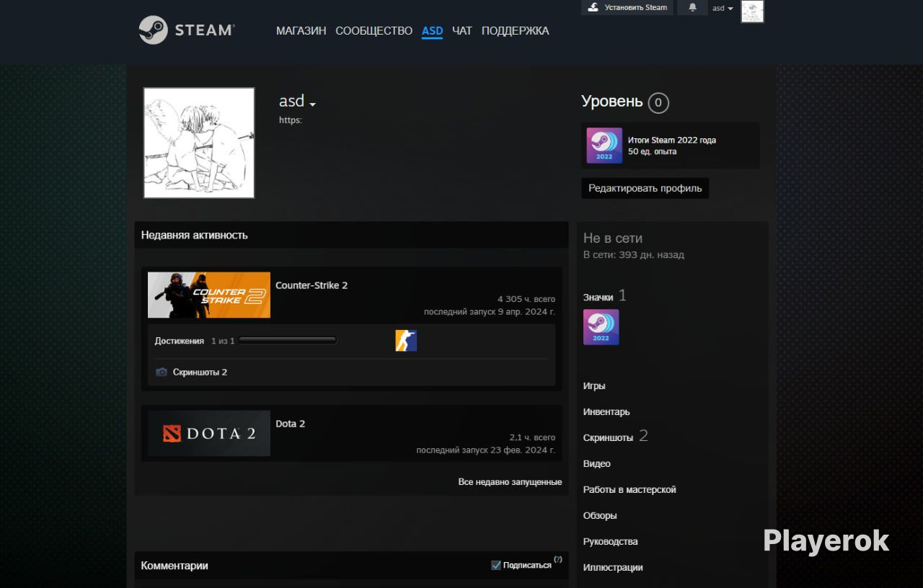This screenshot has width=923, height=588.
Task: Click the Steam 2022 badge icon in level box
Action: (x=604, y=146)
